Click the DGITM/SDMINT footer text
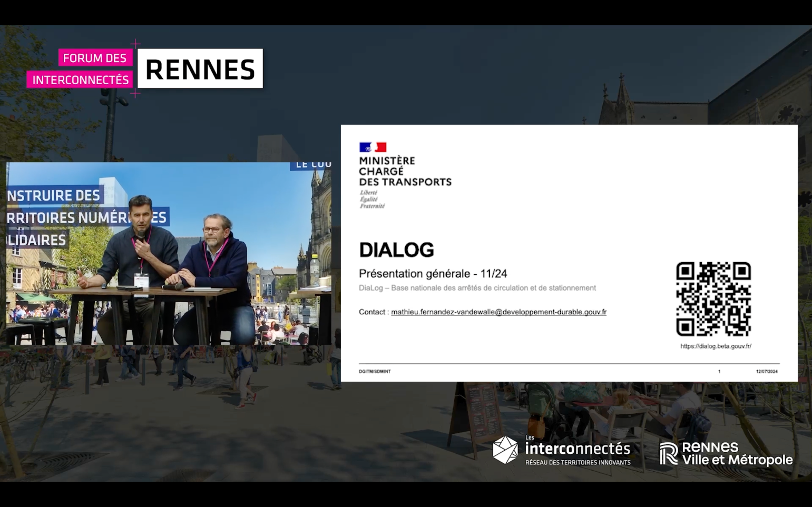Image resolution: width=812 pixels, height=507 pixels. (375, 371)
